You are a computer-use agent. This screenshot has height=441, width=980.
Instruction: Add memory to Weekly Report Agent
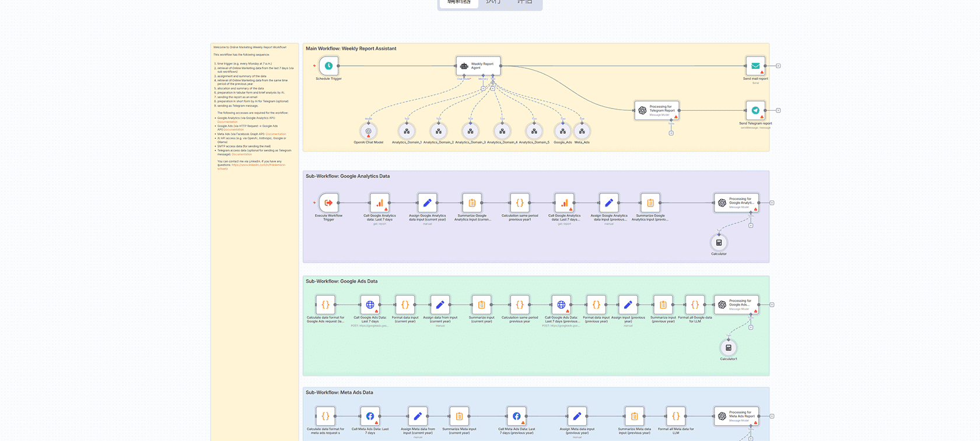click(x=483, y=89)
